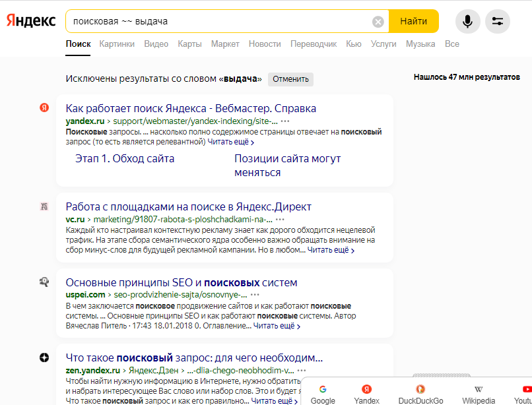This screenshot has height=405, width=532.
Task: Open the three-dots menu for the yandex.ru result
Action: click(285, 121)
